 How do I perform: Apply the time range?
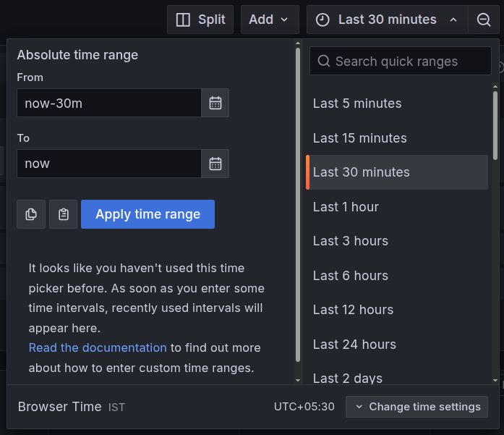tap(148, 214)
